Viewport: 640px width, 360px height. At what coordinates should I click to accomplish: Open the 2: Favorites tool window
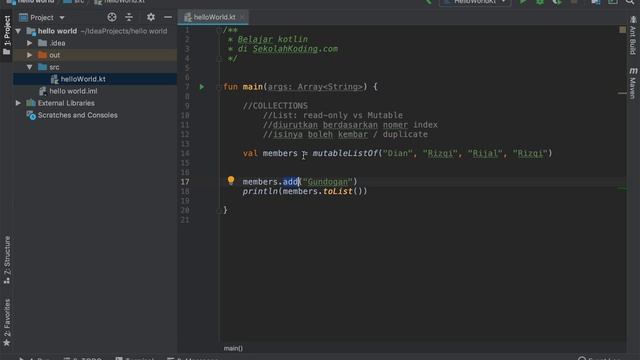coord(7,322)
